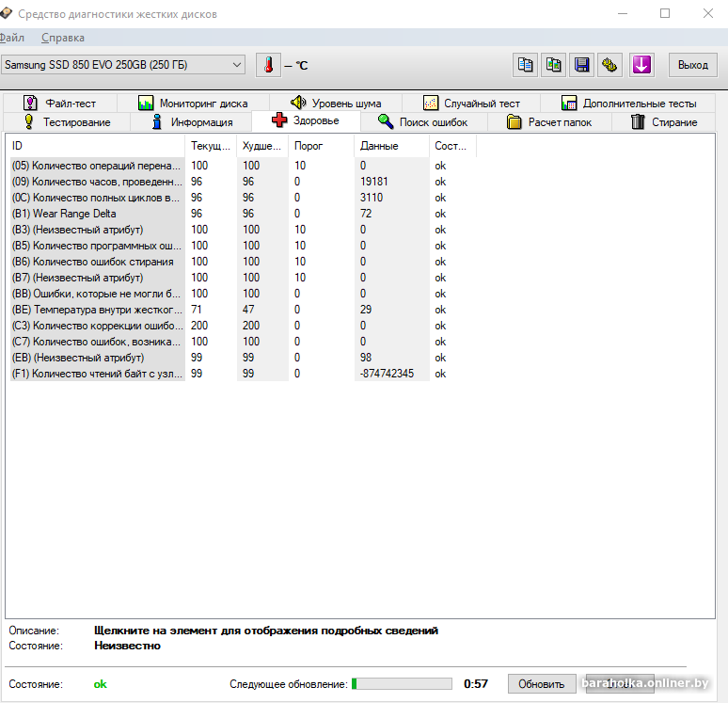The image size is (728, 703).
Task: Switch to the Информация tab
Action: click(191, 121)
